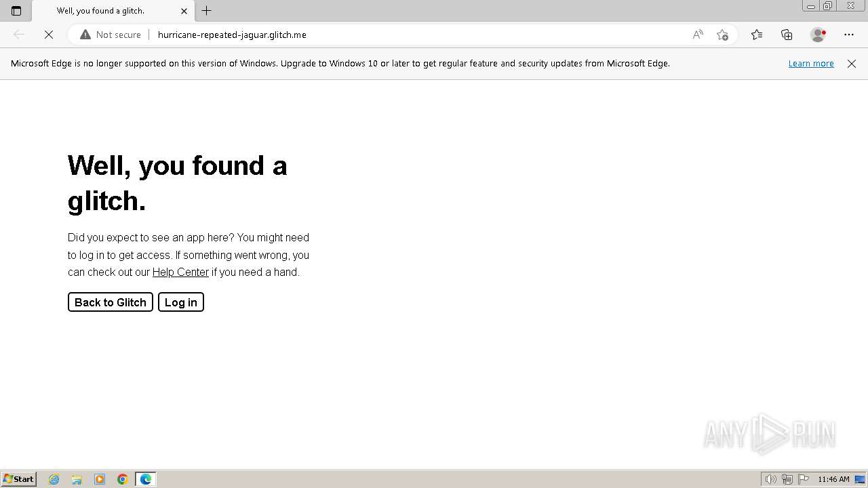The width and height of the screenshot is (868, 488).
Task: Open Collections panel
Action: [x=787, y=35]
